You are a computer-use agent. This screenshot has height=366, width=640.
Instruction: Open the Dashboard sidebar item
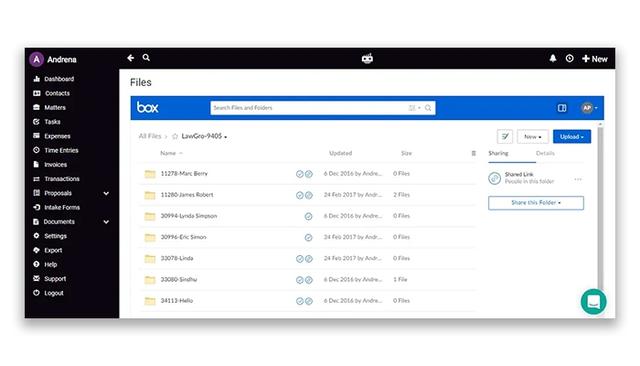(x=53, y=79)
